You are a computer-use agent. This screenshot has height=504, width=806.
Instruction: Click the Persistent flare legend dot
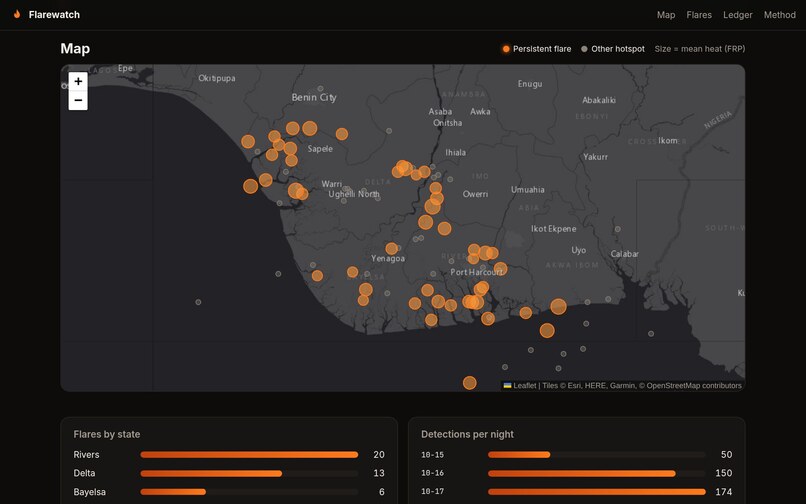coord(506,49)
